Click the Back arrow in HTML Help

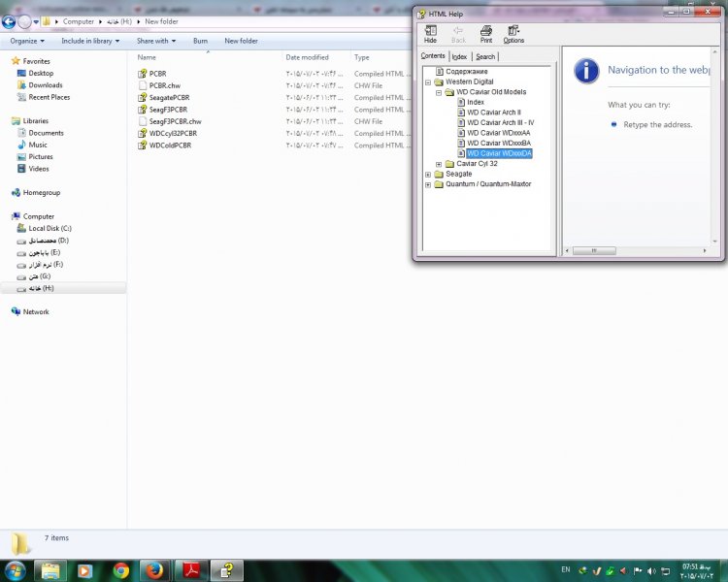coord(458,35)
